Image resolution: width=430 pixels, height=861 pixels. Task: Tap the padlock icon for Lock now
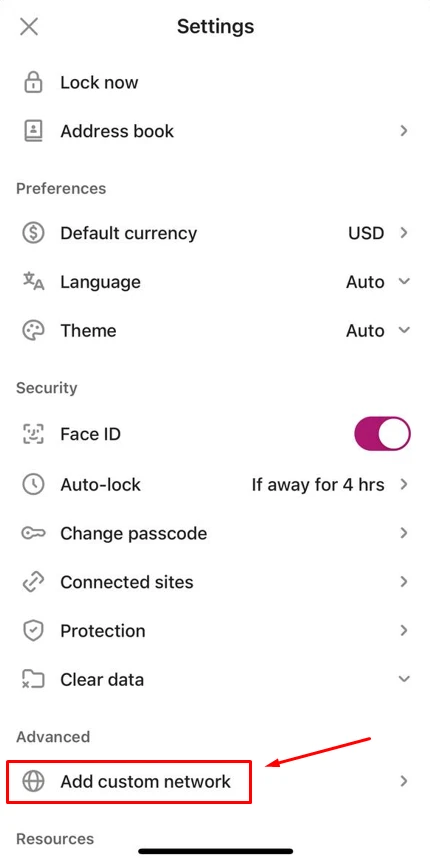[x=33, y=82]
